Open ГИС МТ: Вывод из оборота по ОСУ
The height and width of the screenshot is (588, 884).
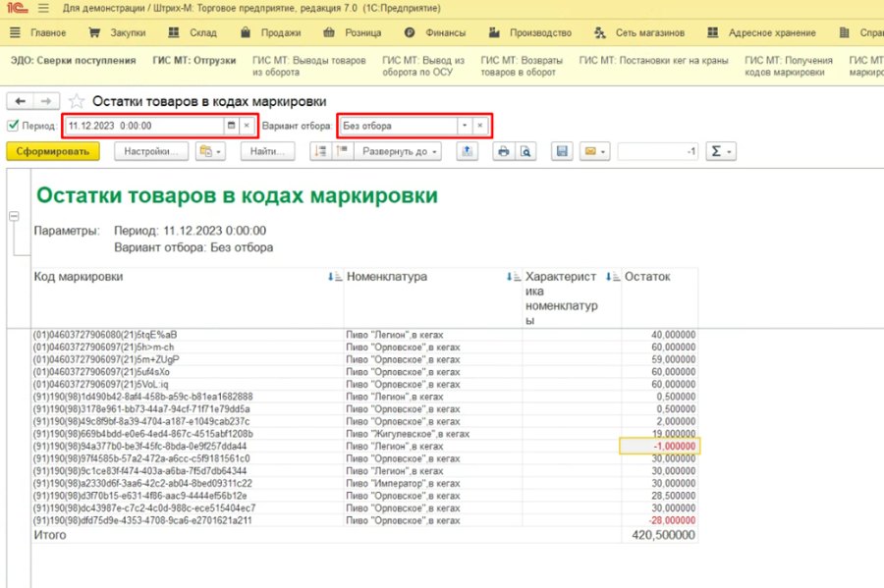pyautogui.click(x=423, y=66)
